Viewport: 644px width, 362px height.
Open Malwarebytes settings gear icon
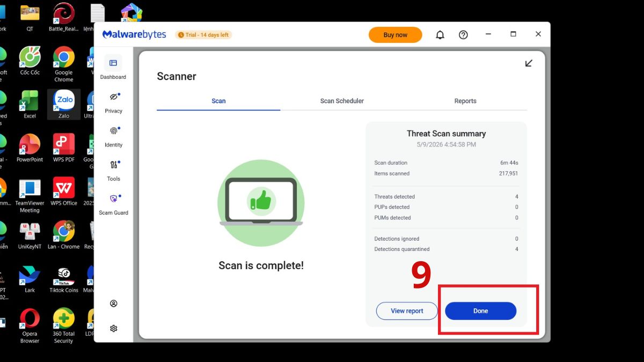[113, 328]
